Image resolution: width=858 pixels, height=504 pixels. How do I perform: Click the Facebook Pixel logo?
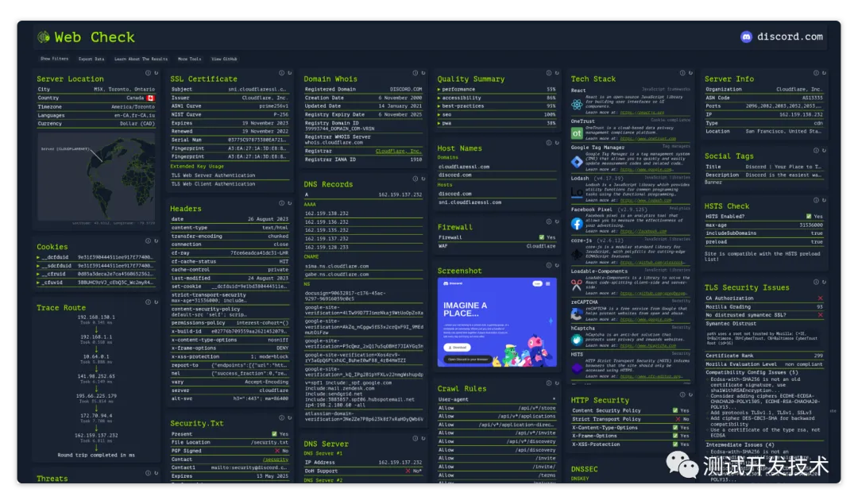coord(577,224)
